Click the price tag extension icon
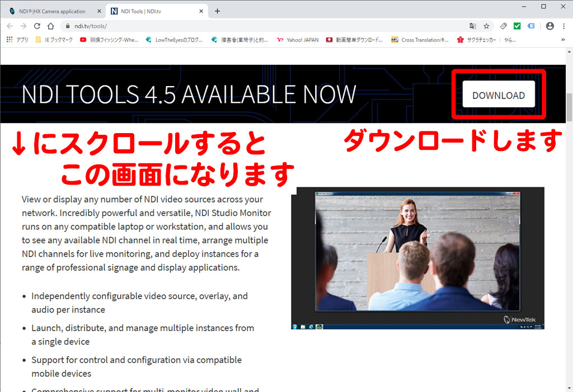Image resolution: width=573 pixels, height=392 pixels. point(504,26)
